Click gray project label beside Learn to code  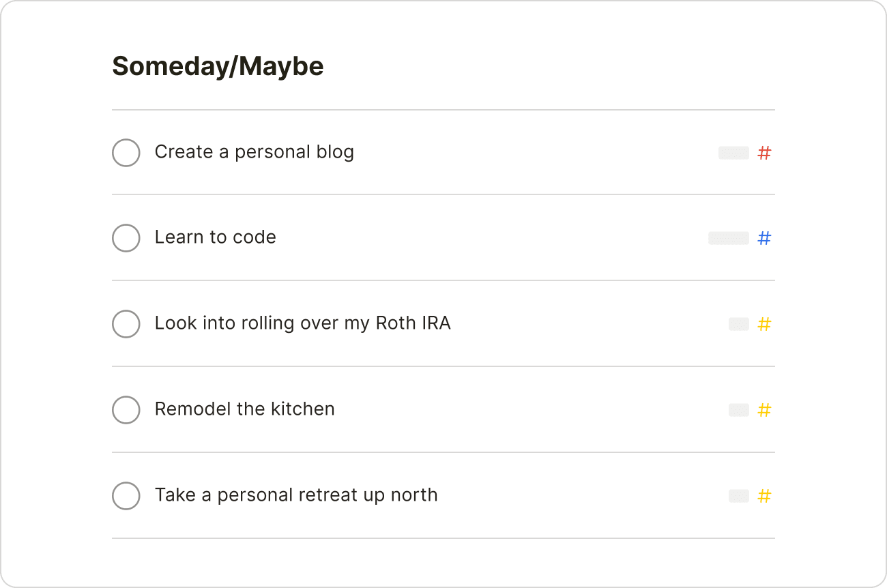pyautogui.click(x=728, y=238)
